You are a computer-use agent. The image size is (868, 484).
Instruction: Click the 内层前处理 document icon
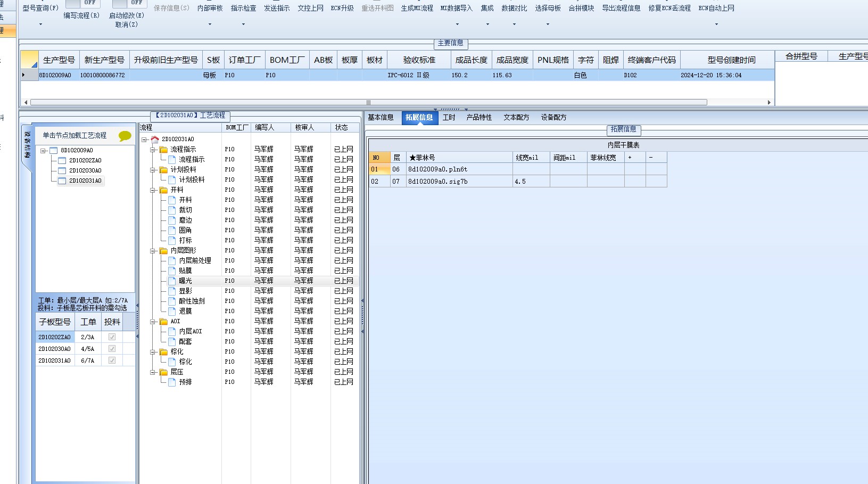pos(172,261)
